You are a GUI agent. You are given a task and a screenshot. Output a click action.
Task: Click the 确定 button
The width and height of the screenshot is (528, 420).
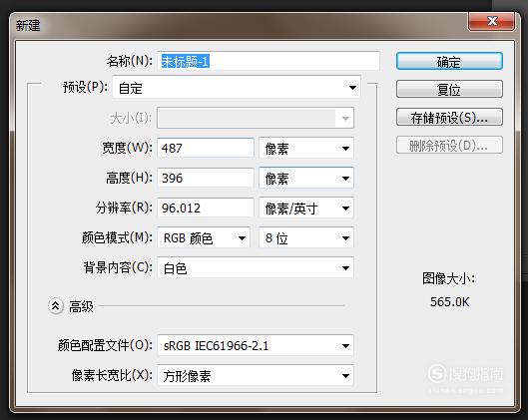click(x=449, y=61)
